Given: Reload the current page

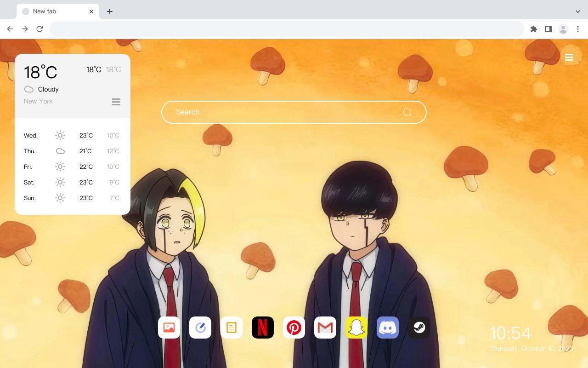Looking at the screenshot, I should pyautogui.click(x=40, y=29).
